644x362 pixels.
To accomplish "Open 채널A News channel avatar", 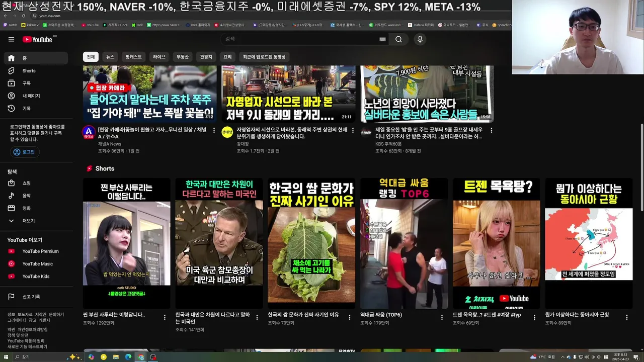I will [89, 132].
